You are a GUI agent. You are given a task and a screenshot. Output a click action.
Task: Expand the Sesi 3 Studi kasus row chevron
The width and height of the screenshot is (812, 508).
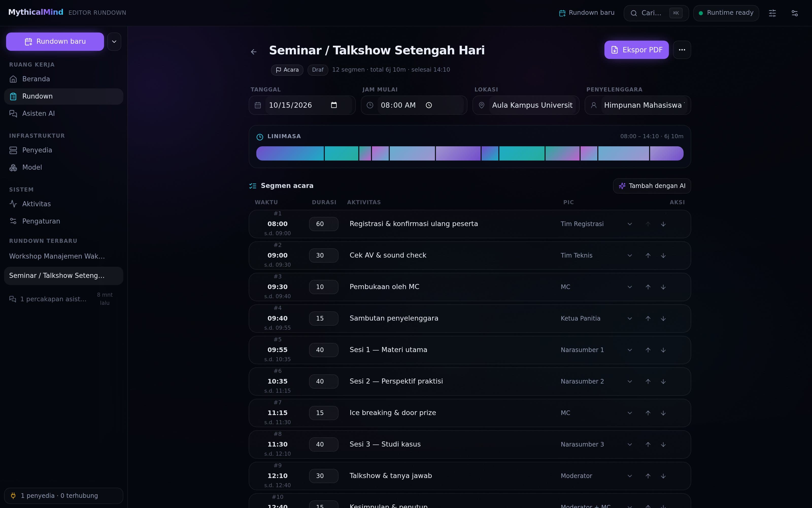[630, 444]
